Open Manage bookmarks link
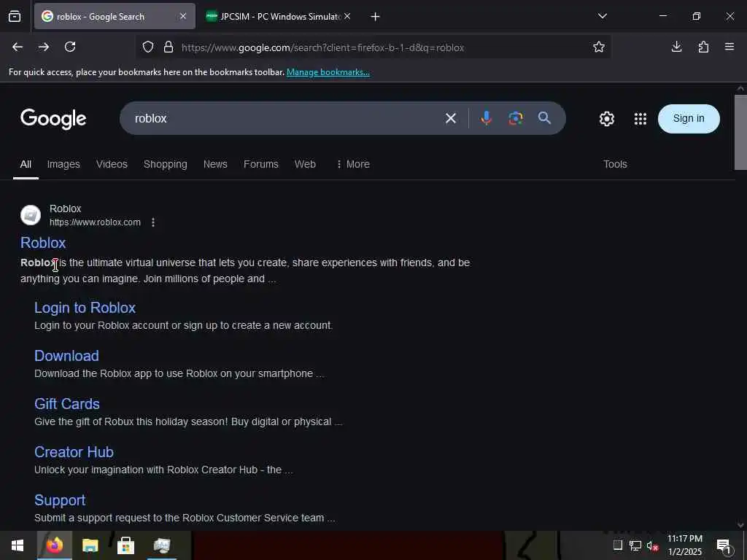This screenshot has height=560, width=747. pyautogui.click(x=328, y=72)
